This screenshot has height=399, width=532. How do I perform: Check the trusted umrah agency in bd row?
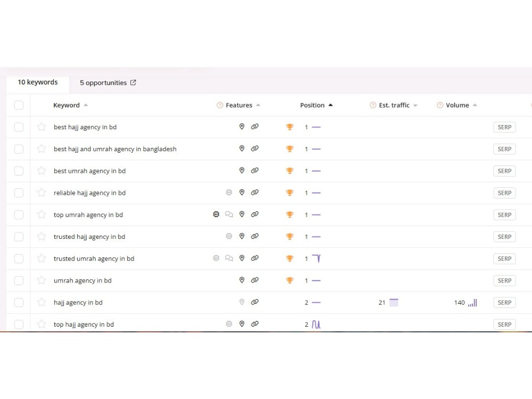[x=19, y=259]
